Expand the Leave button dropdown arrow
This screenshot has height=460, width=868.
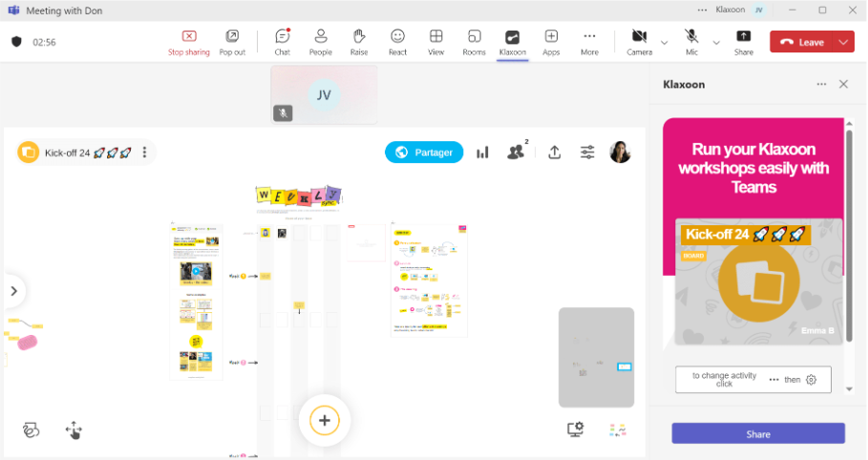point(843,42)
